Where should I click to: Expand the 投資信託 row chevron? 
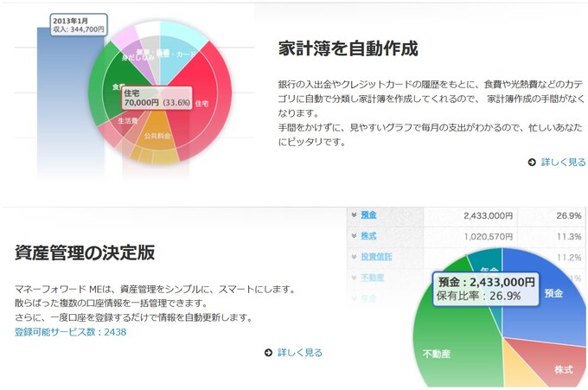354,257
